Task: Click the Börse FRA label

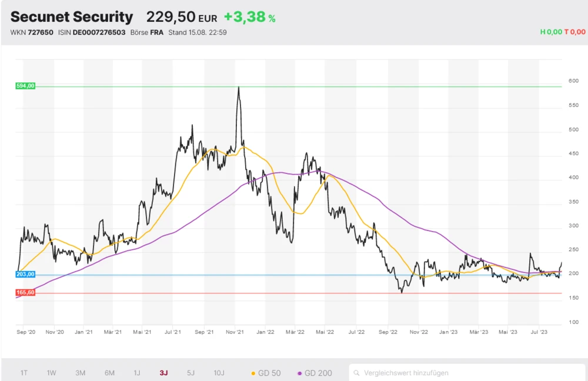Action: coord(147,32)
